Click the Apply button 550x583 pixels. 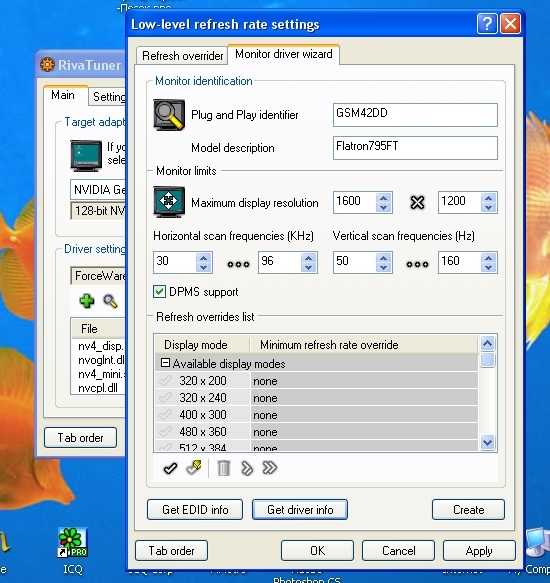point(479,550)
